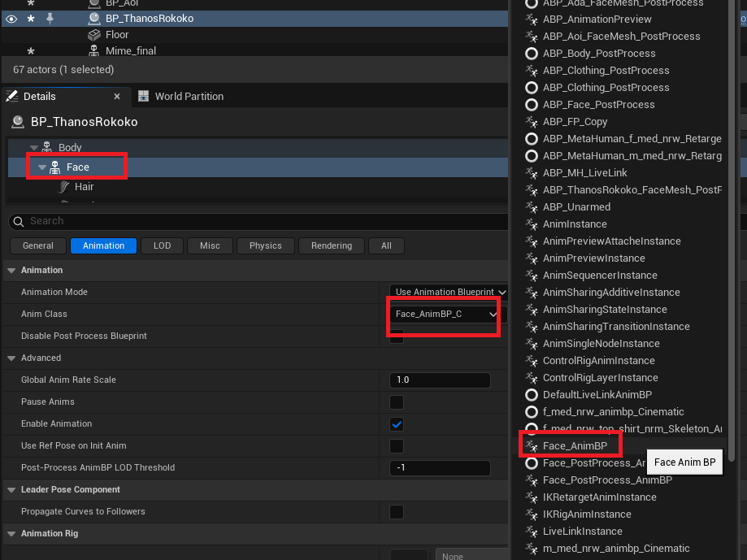This screenshot has height=560, width=747.
Task: Choose ABP_ThanosRokoko_FaceMesh_PostProcess entry
Action: (x=632, y=190)
